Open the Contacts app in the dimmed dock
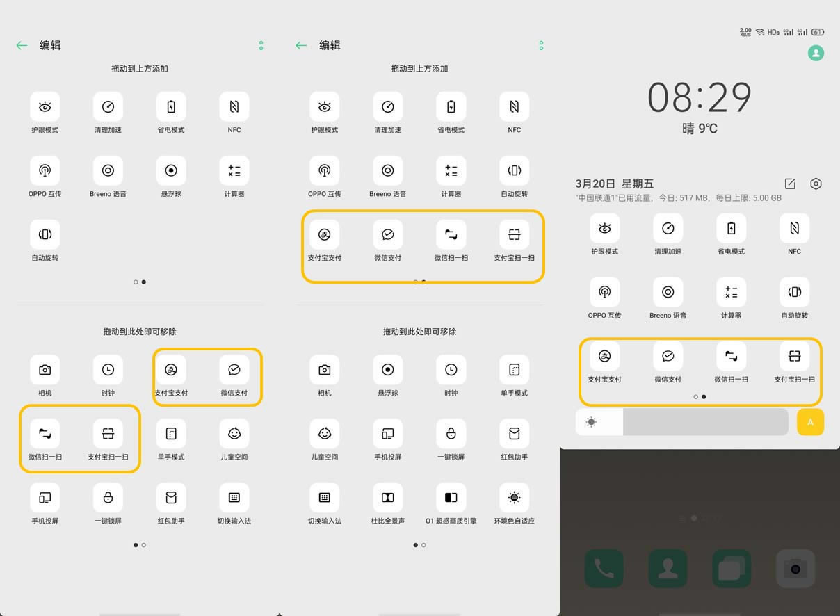Image resolution: width=840 pixels, height=616 pixels. pyautogui.click(x=668, y=569)
